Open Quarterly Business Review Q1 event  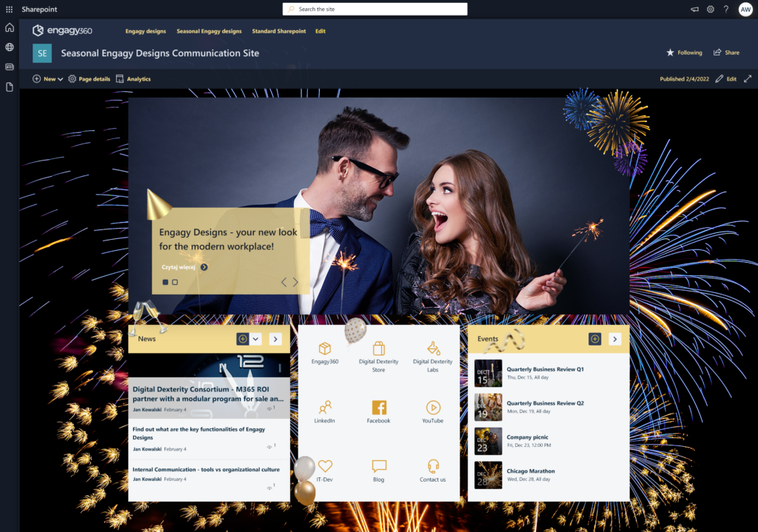click(x=546, y=369)
